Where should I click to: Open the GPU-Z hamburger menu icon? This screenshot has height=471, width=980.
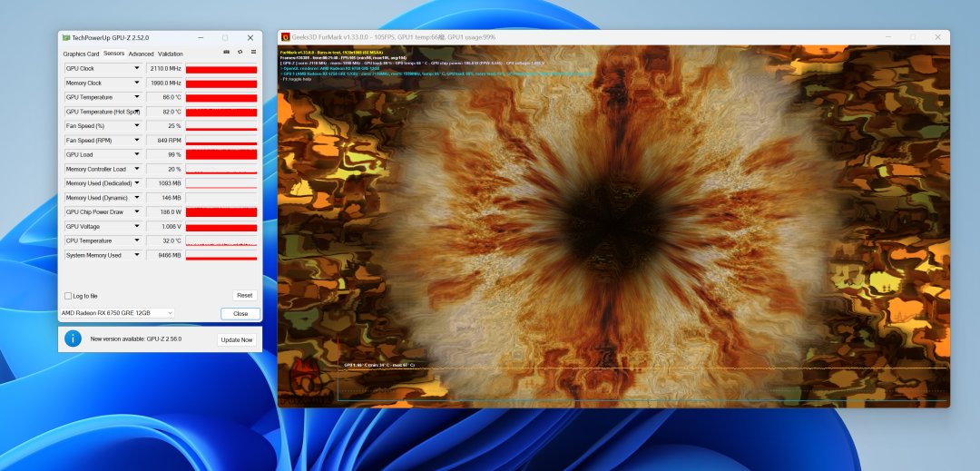coord(253,52)
